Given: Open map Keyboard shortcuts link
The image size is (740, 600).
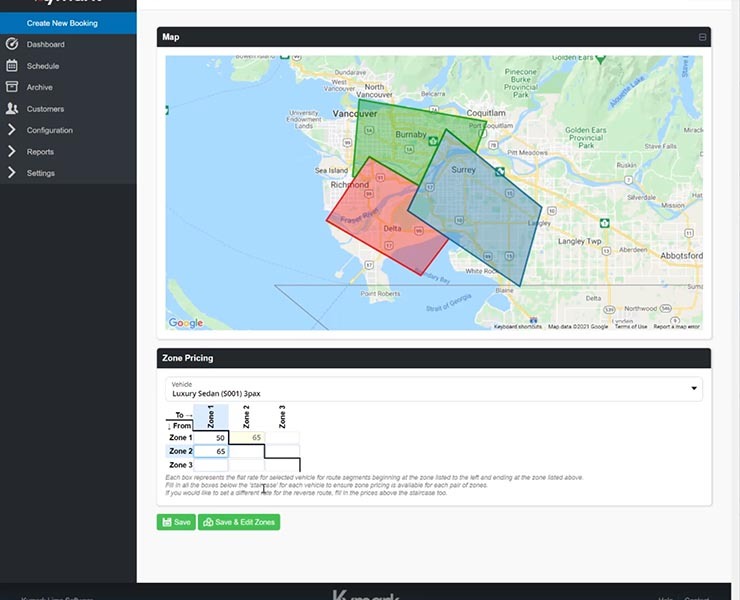Looking at the screenshot, I should click(x=518, y=326).
